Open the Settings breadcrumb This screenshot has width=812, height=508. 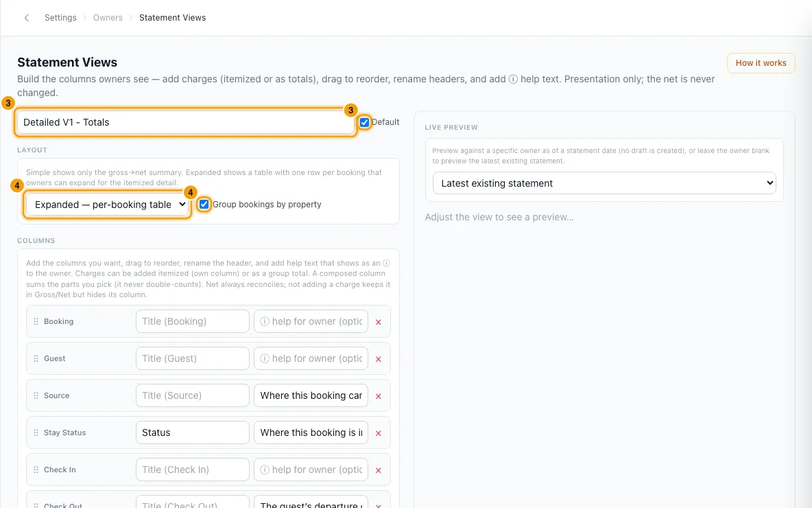point(60,18)
